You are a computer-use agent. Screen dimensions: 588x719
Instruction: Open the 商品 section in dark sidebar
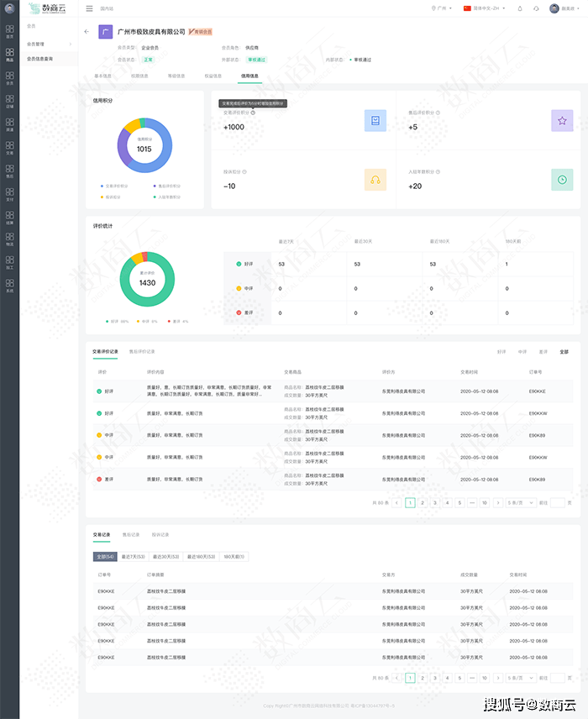pos(9,55)
